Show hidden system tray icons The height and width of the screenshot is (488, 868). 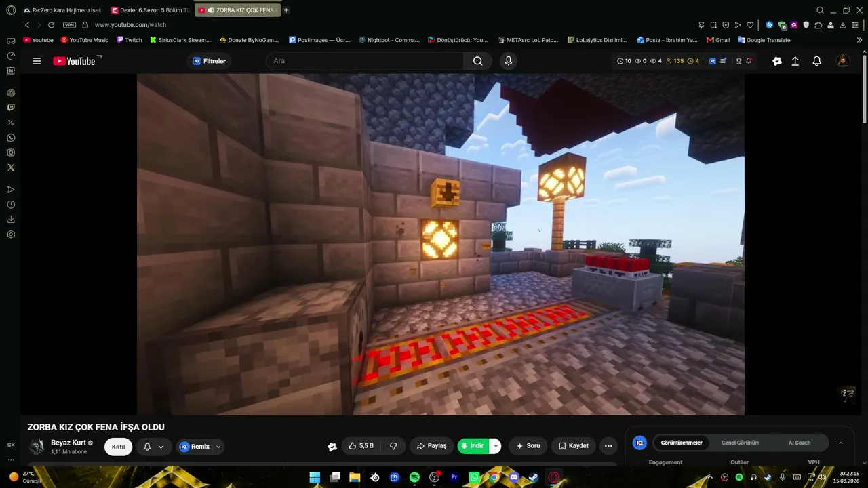tap(710, 477)
